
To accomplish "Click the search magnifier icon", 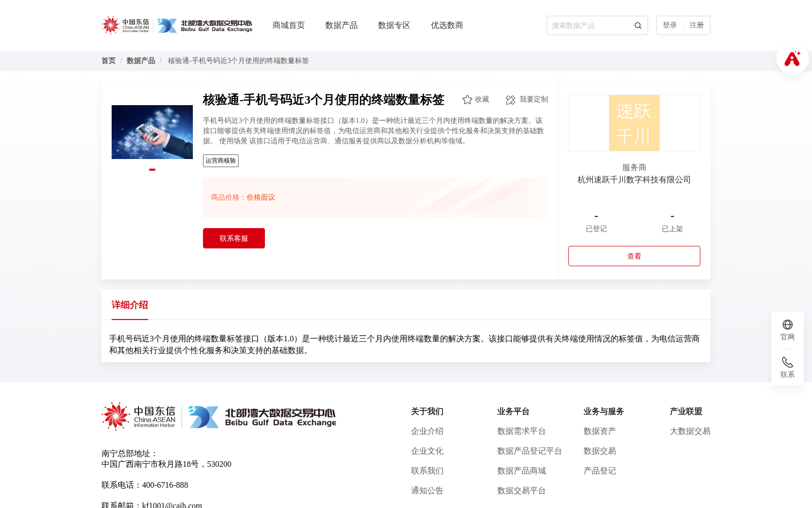I will point(638,25).
